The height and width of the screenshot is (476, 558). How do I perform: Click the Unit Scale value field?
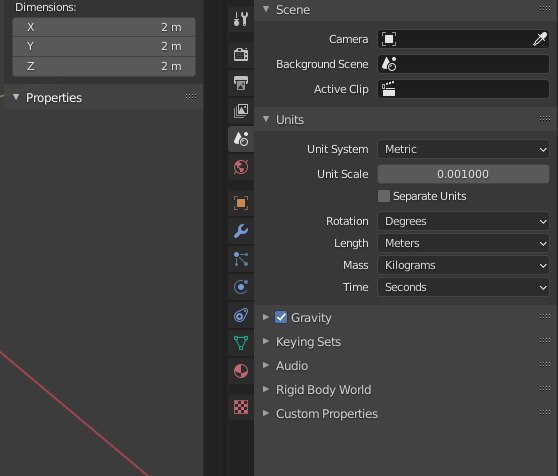[463, 174]
